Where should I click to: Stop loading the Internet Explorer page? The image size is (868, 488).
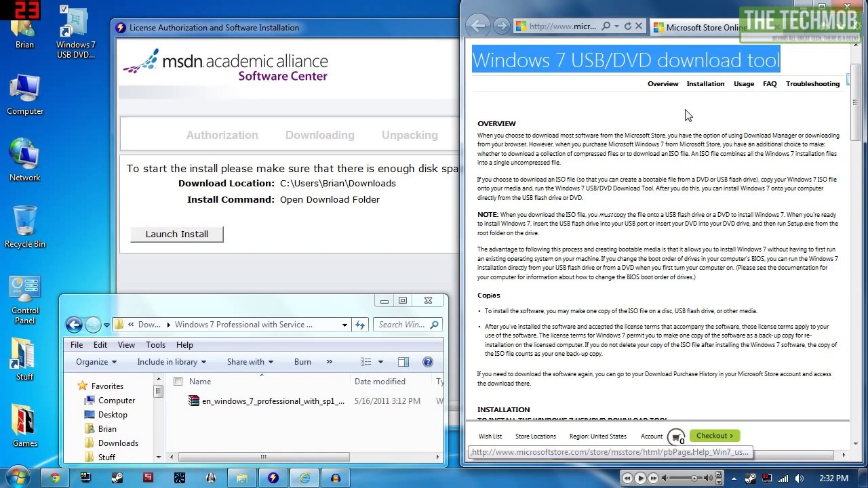639,26
